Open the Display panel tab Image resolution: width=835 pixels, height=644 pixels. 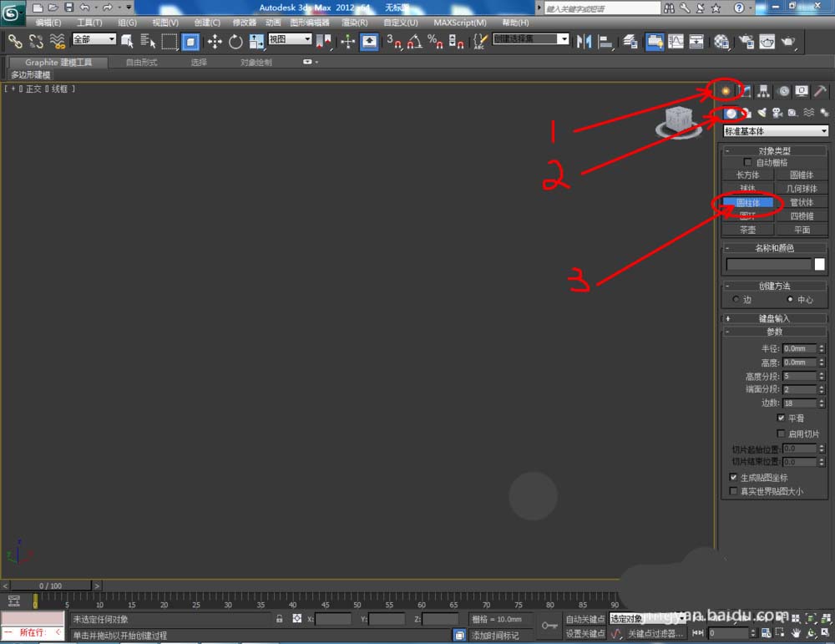point(802,91)
